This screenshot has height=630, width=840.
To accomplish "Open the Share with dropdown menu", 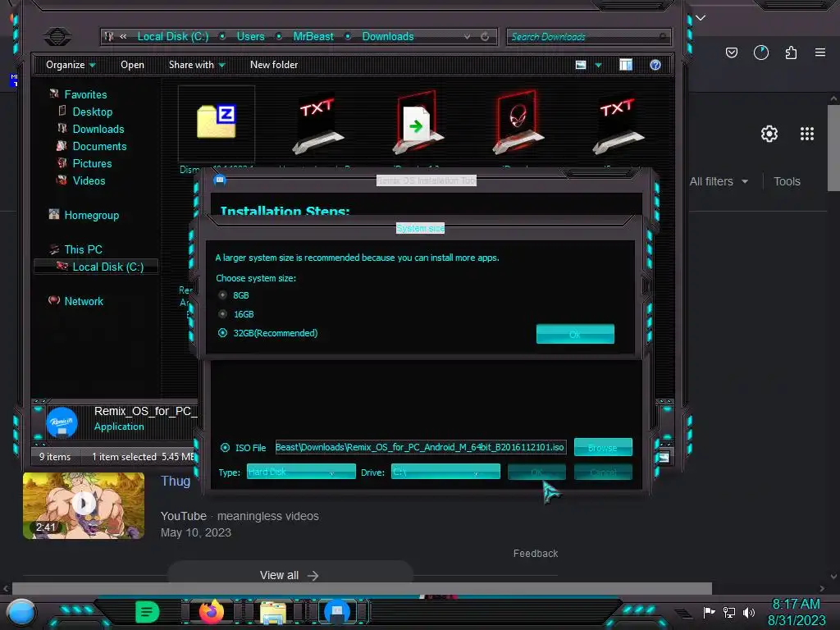I will coord(197,65).
